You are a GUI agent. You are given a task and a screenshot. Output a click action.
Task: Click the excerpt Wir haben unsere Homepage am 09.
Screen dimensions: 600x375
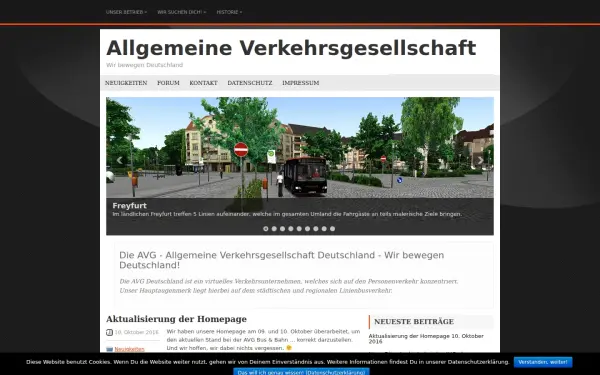click(263, 340)
